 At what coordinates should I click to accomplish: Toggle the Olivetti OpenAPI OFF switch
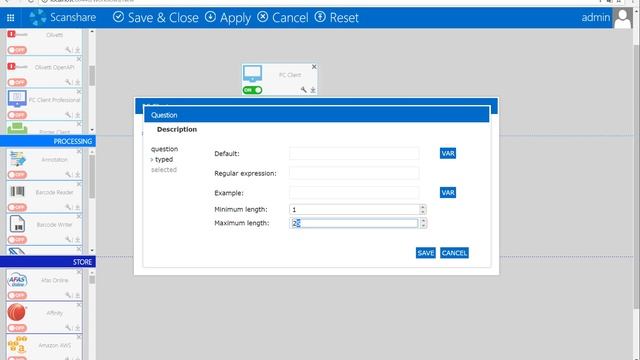click(17, 82)
